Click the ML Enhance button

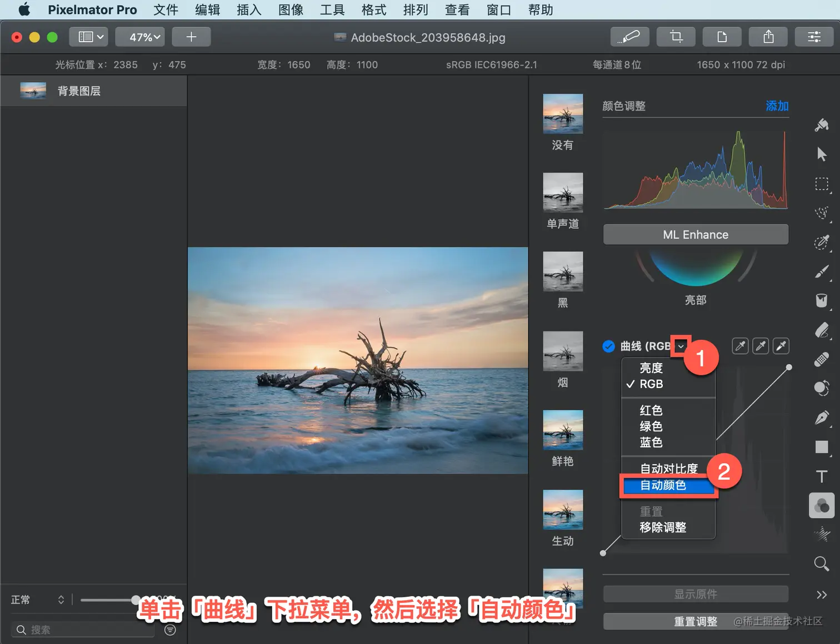point(696,234)
